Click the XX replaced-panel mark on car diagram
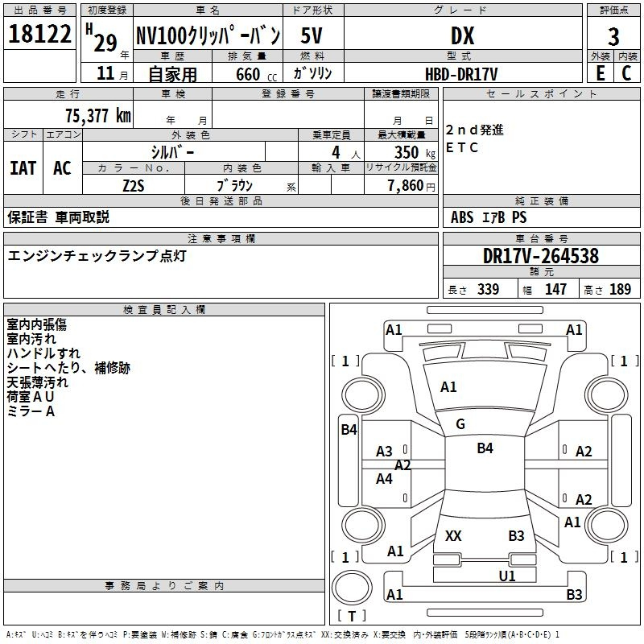The image size is (644, 644). point(453,535)
